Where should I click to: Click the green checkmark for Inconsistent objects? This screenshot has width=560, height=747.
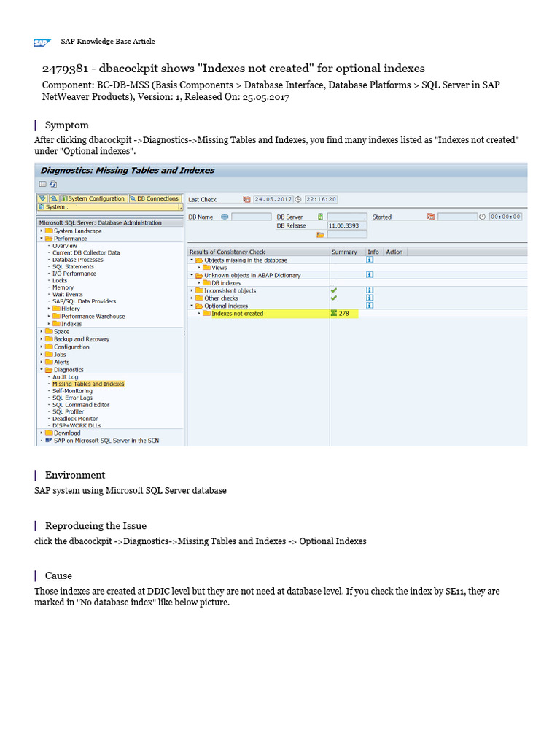pos(334,290)
